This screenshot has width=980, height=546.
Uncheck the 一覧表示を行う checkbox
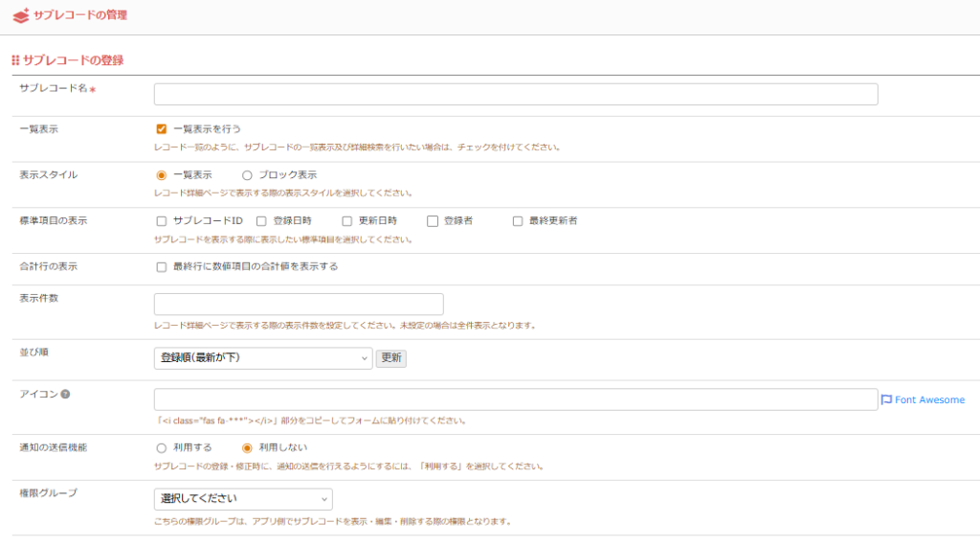click(162, 128)
